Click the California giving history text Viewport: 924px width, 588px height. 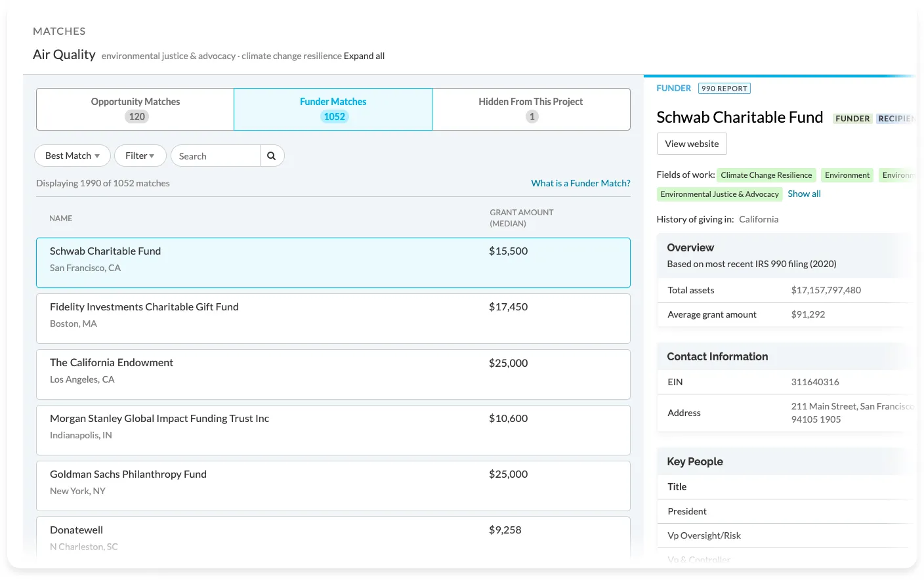tap(759, 219)
